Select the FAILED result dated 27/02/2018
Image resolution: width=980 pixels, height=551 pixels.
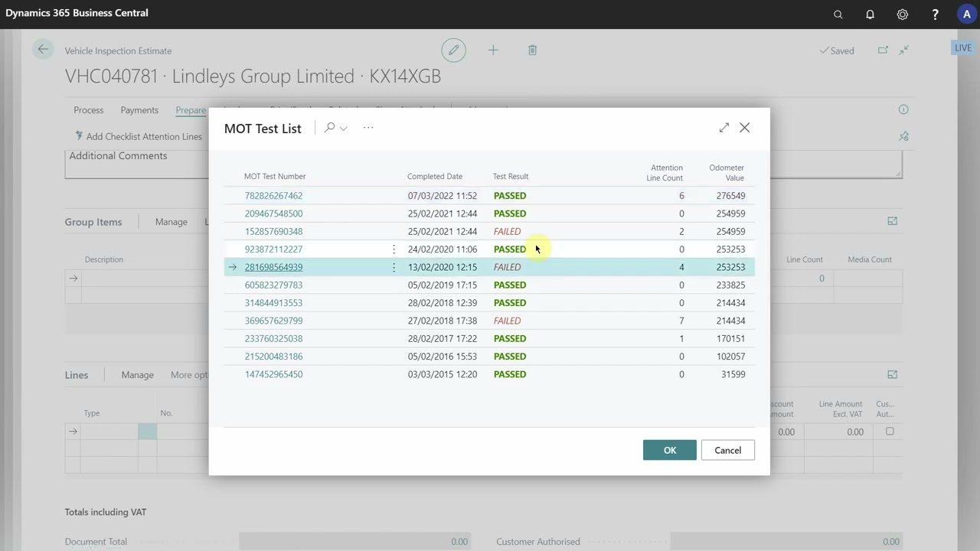[x=507, y=321]
